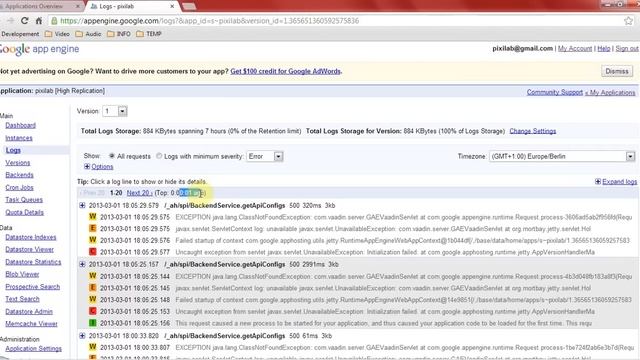Open Blob Viewer
This screenshot has width=640, height=360.
tap(22, 274)
